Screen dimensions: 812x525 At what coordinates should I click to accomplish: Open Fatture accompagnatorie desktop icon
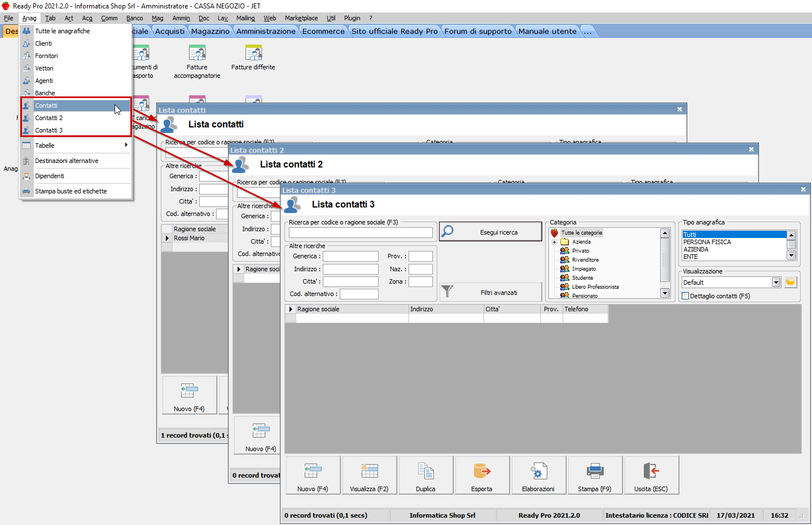coord(197,62)
